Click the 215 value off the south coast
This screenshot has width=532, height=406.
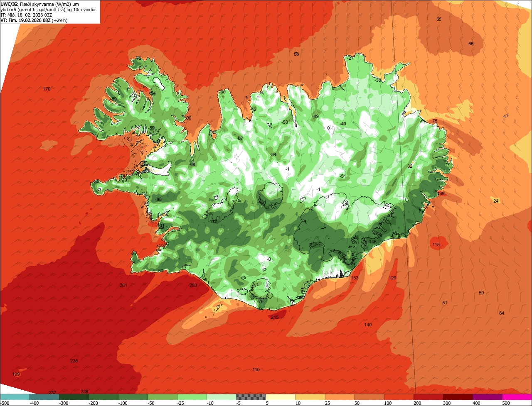[x=275, y=317]
